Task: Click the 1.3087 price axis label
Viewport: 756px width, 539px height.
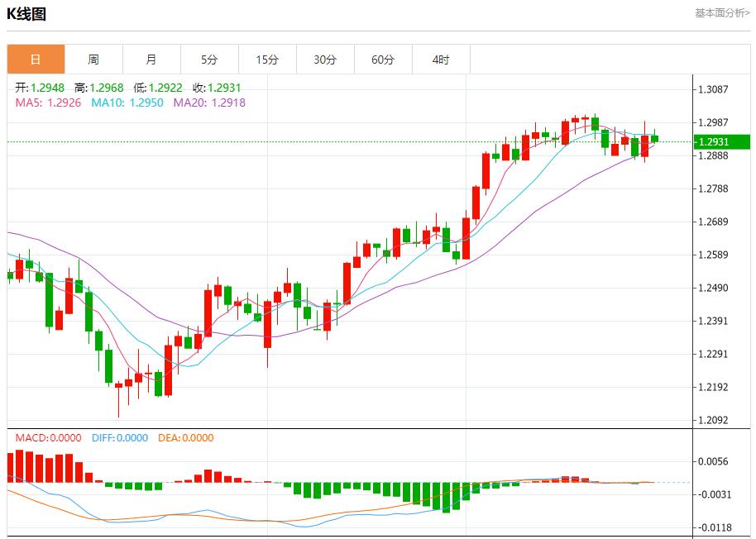Action: 713,89
